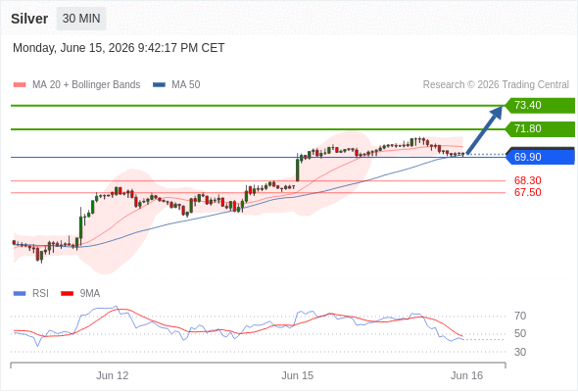
Task: Click the MA 20 + Bollinger Bands legend swatch
Action: (x=20, y=85)
